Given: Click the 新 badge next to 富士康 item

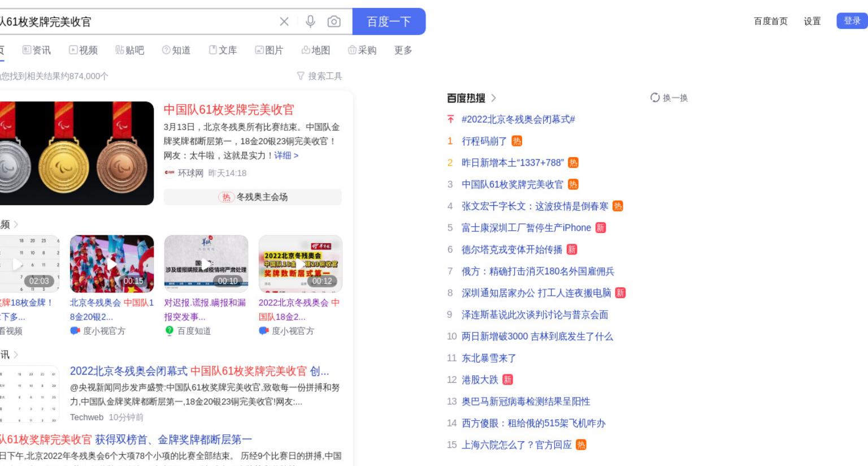Looking at the screenshot, I should coord(600,228).
